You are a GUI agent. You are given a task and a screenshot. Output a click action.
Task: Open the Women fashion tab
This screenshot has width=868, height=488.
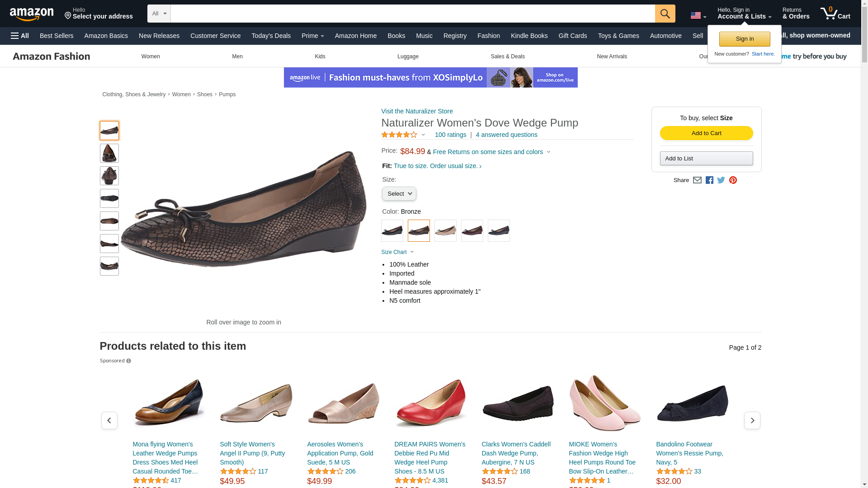[x=151, y=56]
